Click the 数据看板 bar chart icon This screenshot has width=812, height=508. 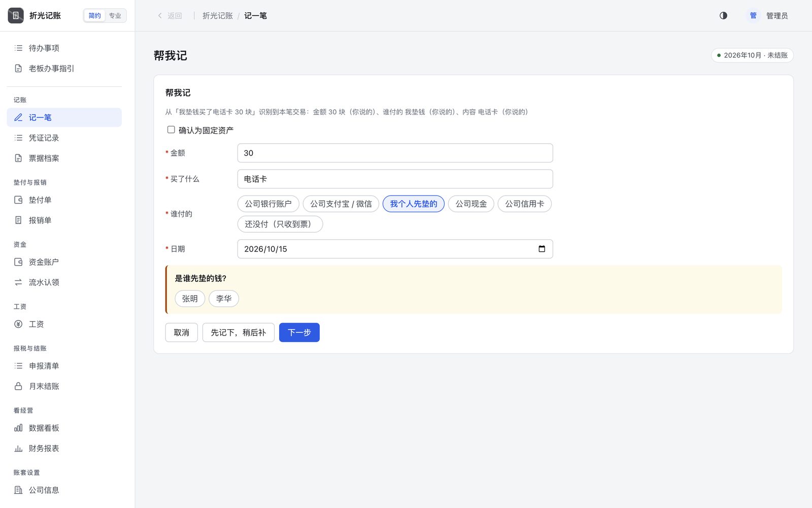coord(18,428)
